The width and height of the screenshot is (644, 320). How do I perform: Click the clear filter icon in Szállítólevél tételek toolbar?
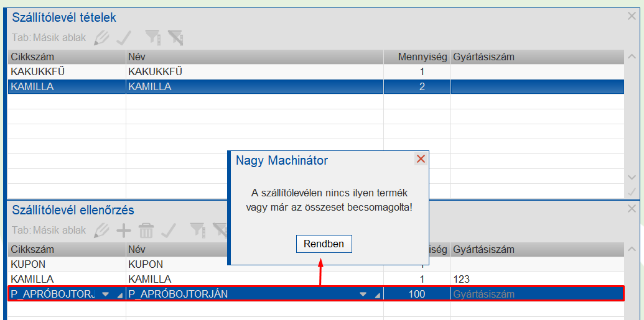pyautogui.click(x=175, y=38)
